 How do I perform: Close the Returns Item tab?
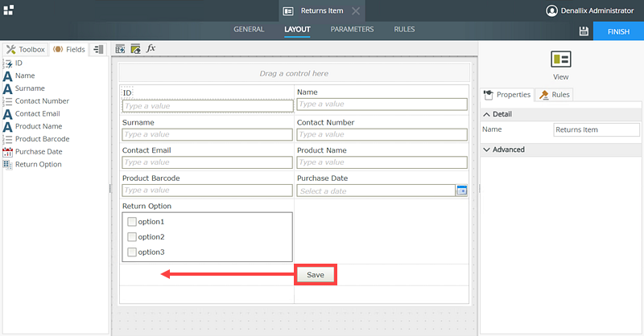coord(357,10)
